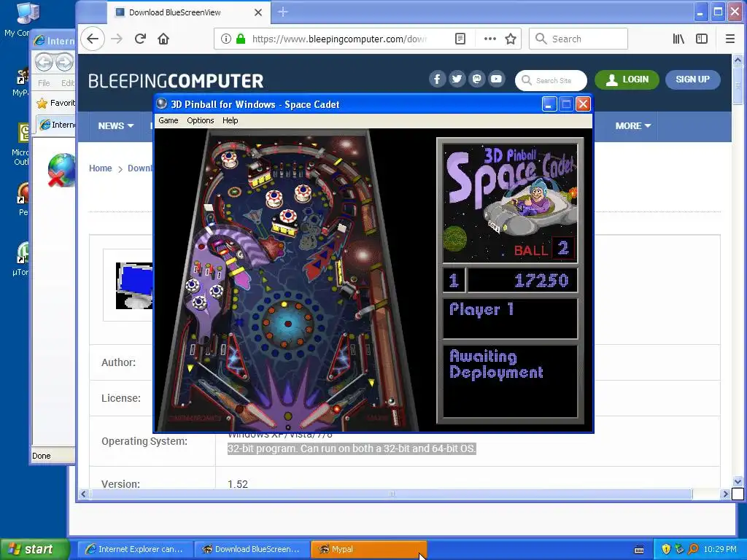Image resolution: width=747 pixels, height=560 pixels.
Task: Close the Download BlueScreenView tab
Action: pyautogui.click(x=258, y=12)
